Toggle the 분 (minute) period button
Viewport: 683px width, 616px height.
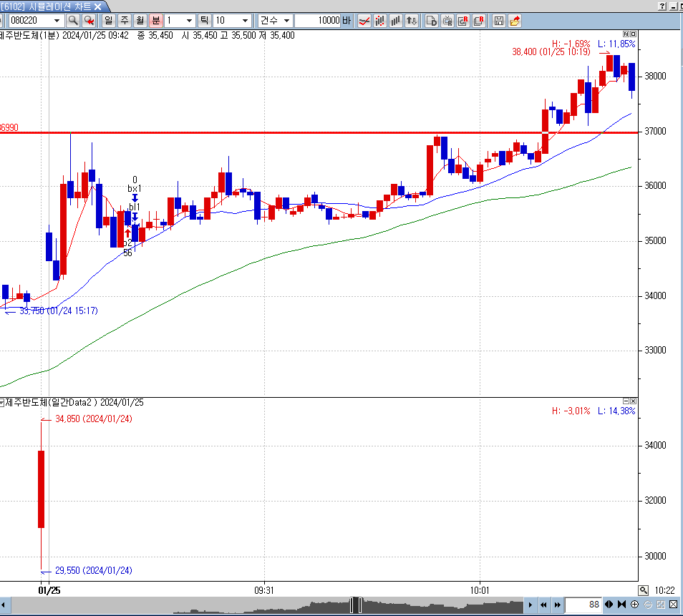[x=155, y=20]
